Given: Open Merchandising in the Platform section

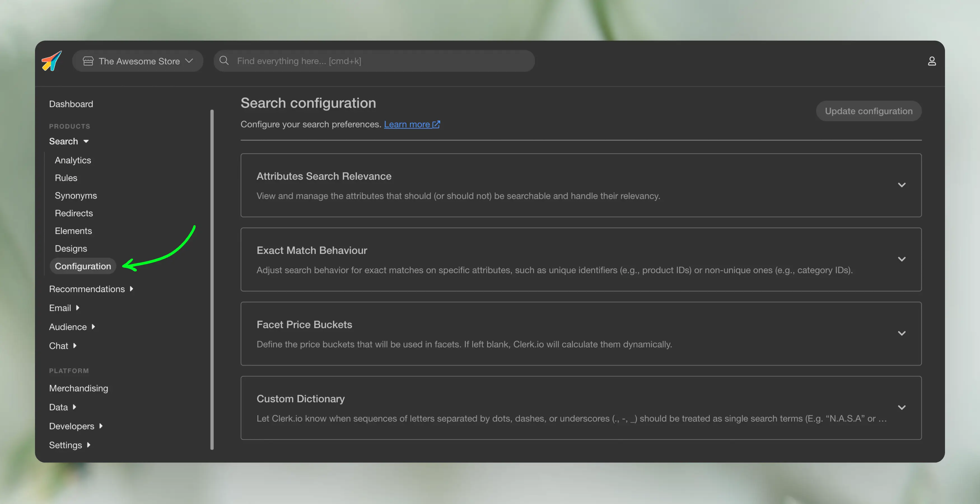Looking at the screenshot, I should 78,388.
